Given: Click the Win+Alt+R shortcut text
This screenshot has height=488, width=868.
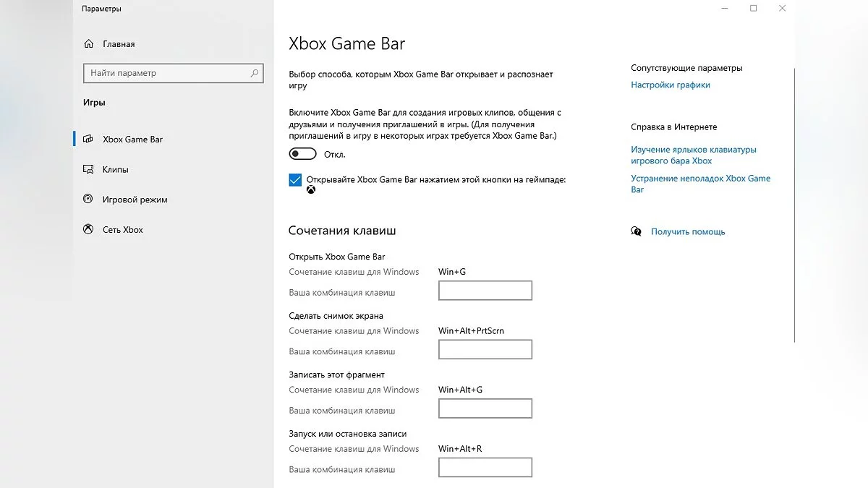Looking at the screenshot, I should [x=460, y=449].
